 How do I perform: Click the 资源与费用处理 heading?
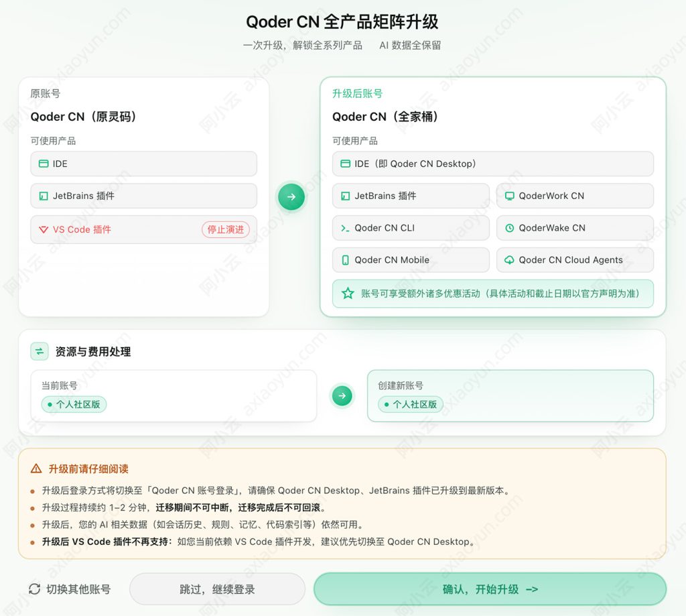[x=92, y=351]
